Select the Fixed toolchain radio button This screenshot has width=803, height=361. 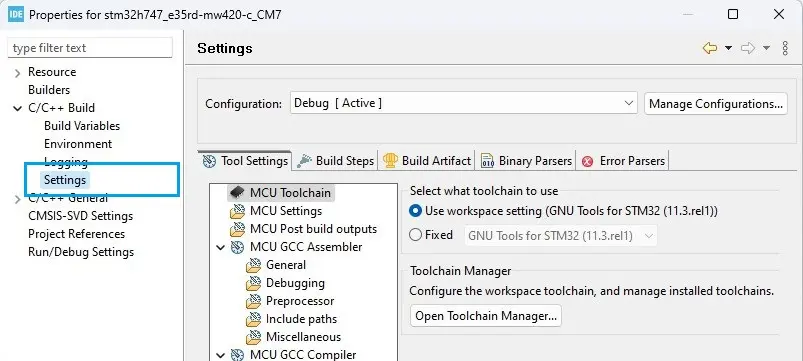click(x=415, y=235)
